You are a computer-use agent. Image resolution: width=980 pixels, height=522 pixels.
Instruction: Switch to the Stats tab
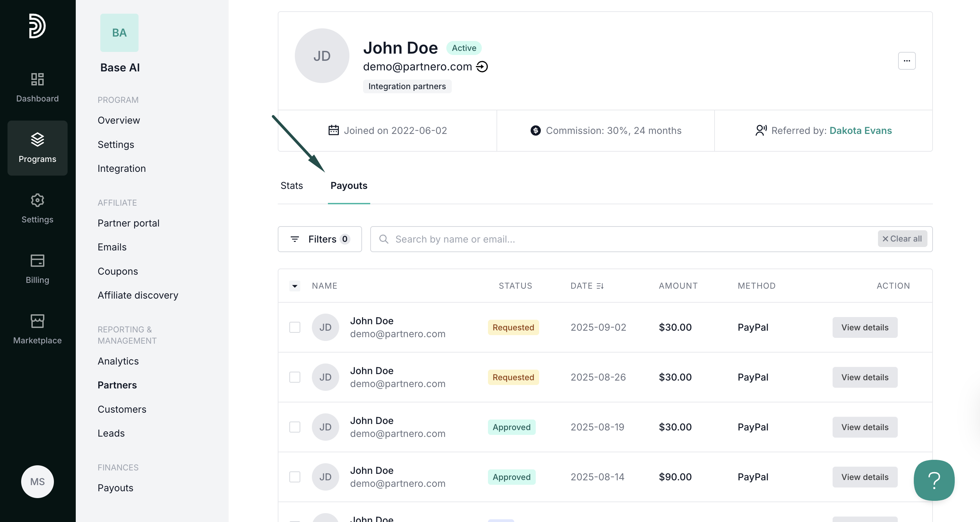(x=291, y=186)
